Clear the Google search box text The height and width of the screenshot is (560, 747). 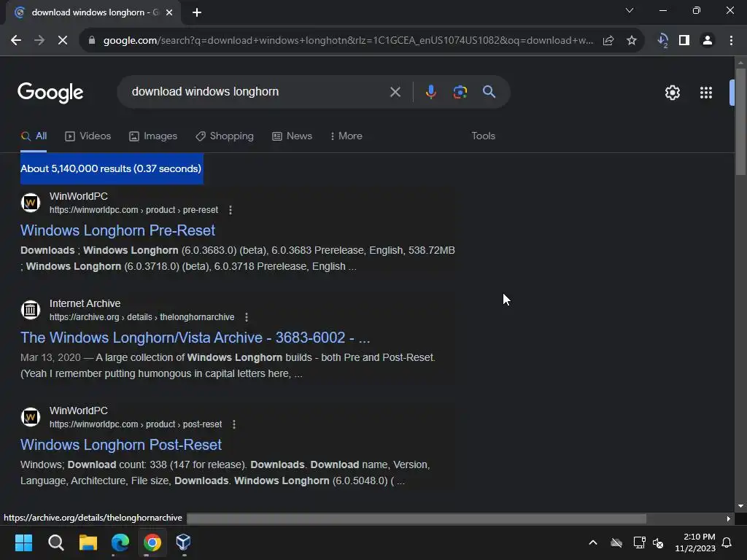(395, 92)
